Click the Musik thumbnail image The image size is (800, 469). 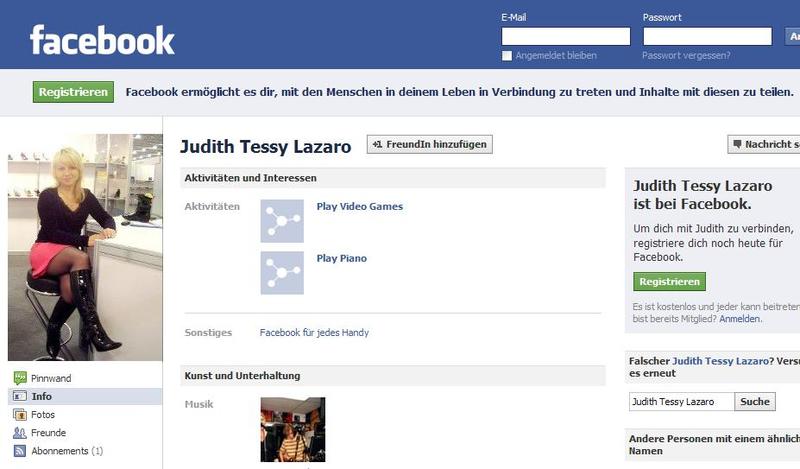tap(293, 430)
